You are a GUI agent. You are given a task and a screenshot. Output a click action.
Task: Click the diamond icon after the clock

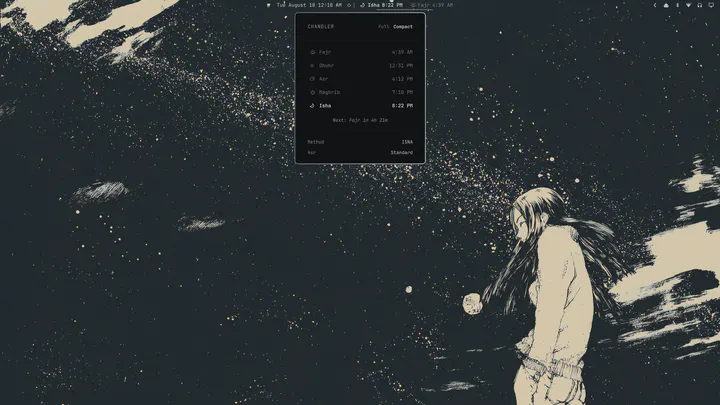tap(349, 5)
